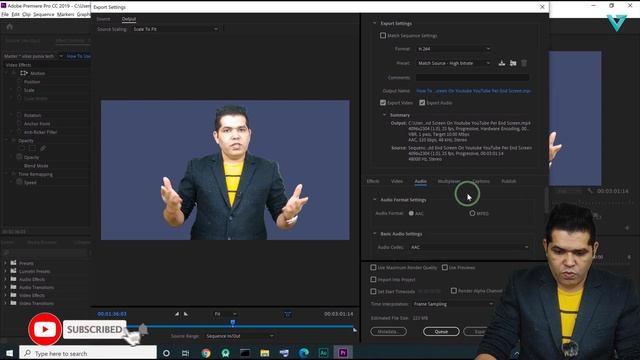Click the Windows taskbar search box
Screen dimensions: 640x360
(x=88, y=353)
